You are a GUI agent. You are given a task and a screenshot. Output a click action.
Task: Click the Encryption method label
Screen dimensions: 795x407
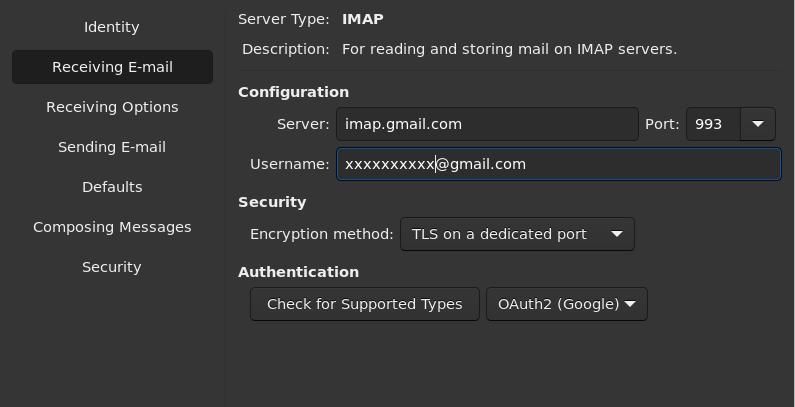(x=321, y=234)
